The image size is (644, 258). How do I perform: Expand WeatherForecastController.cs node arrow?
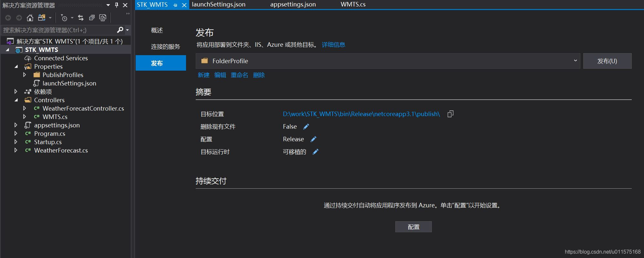25,108
